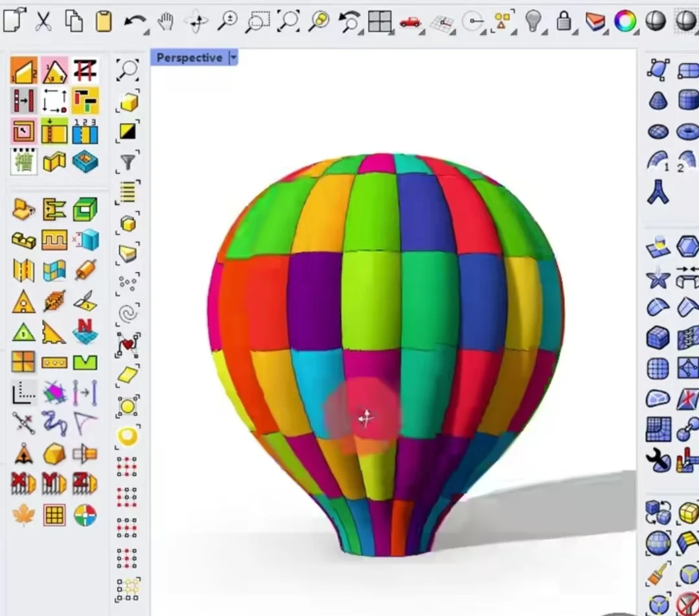
Task: Click the Paste clipboard icon
Action: (x=104, y=21)
